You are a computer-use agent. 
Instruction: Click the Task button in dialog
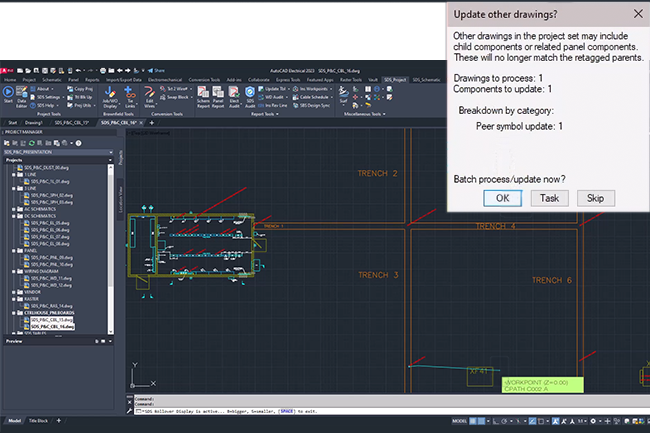[549, 198]
